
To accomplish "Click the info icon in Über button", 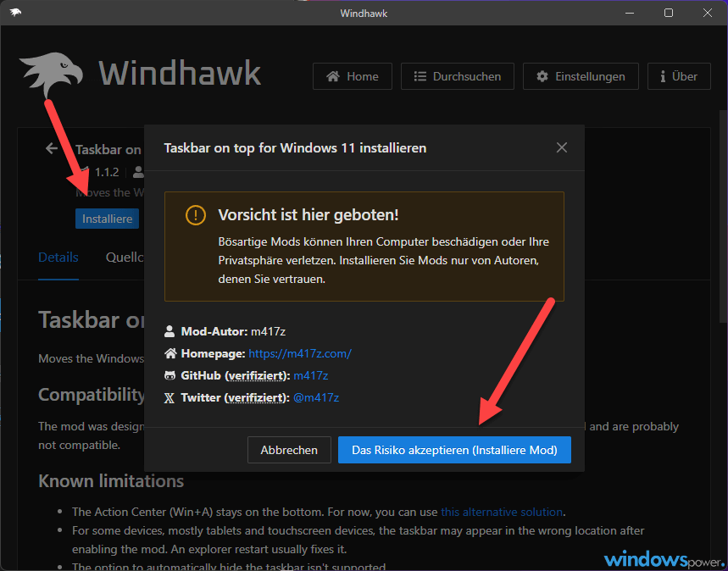I will (663, 76).
